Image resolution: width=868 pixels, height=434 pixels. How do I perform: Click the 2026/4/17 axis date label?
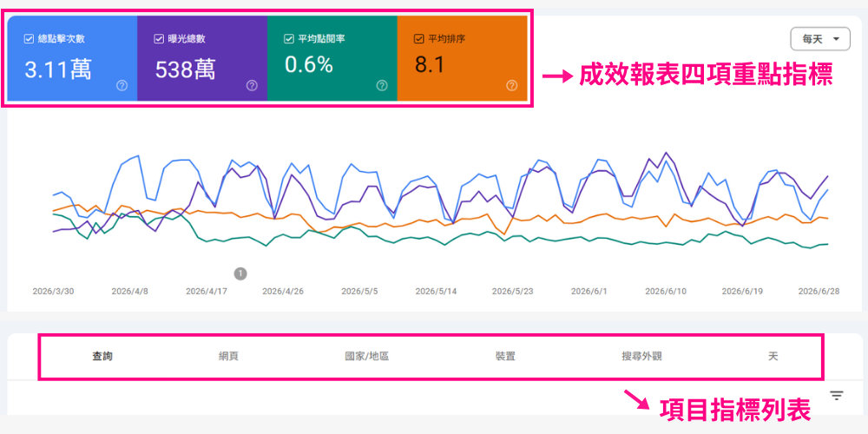coord(207,291)
